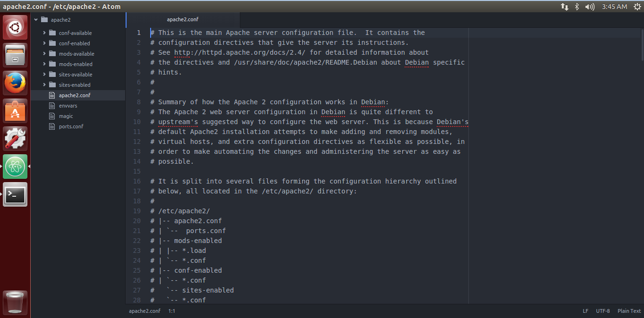Click "ports.conf" text on line 21
This screenshot has width=644, height=318.
coord(206,231)
